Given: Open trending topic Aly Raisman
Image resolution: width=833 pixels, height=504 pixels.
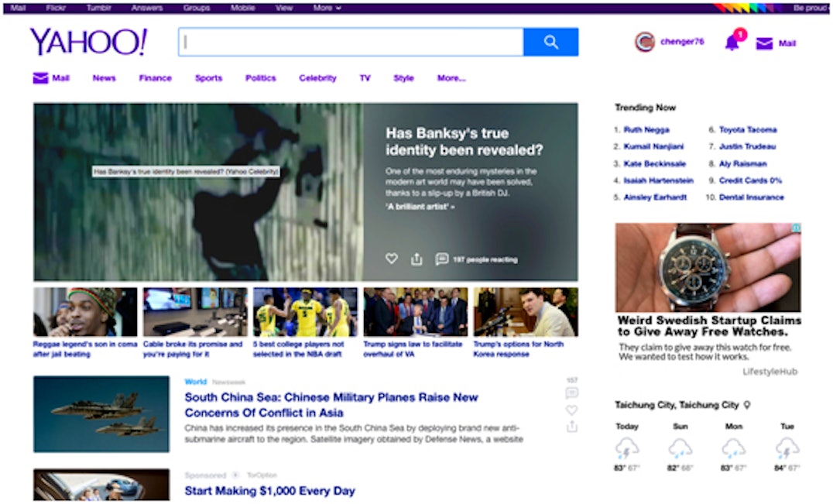Looking at the screenshot, I should (x=743, y=163).
